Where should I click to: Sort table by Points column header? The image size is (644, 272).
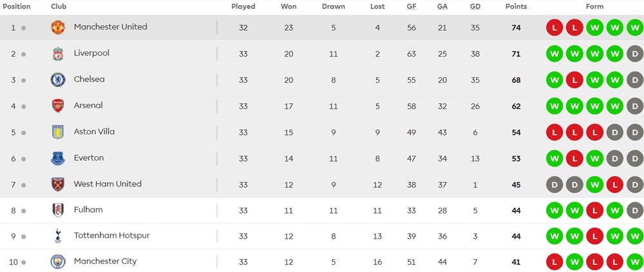pos(516,6)
